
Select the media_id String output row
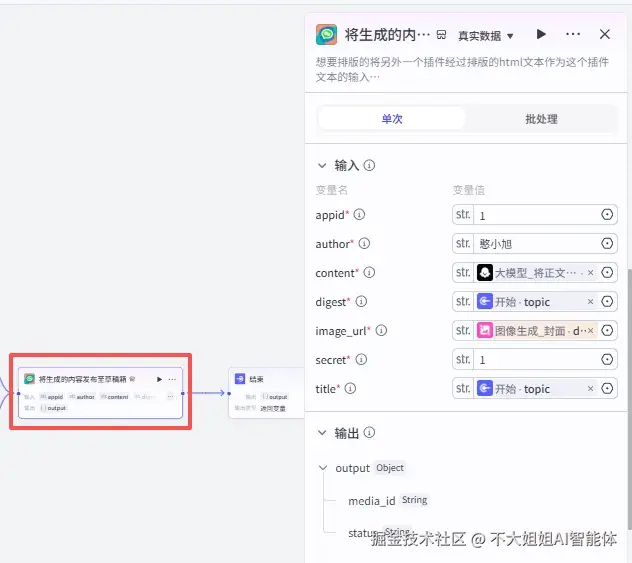click(388, 501)
